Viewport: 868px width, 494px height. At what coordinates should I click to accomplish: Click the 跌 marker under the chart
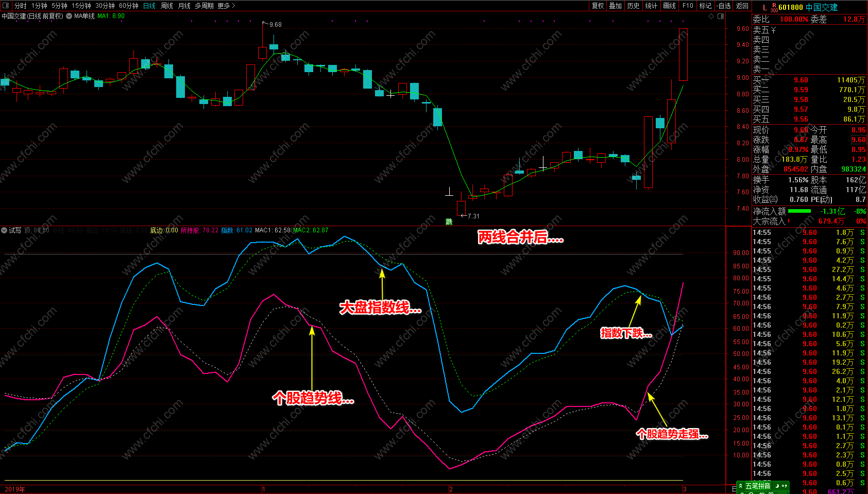[449, 222]
